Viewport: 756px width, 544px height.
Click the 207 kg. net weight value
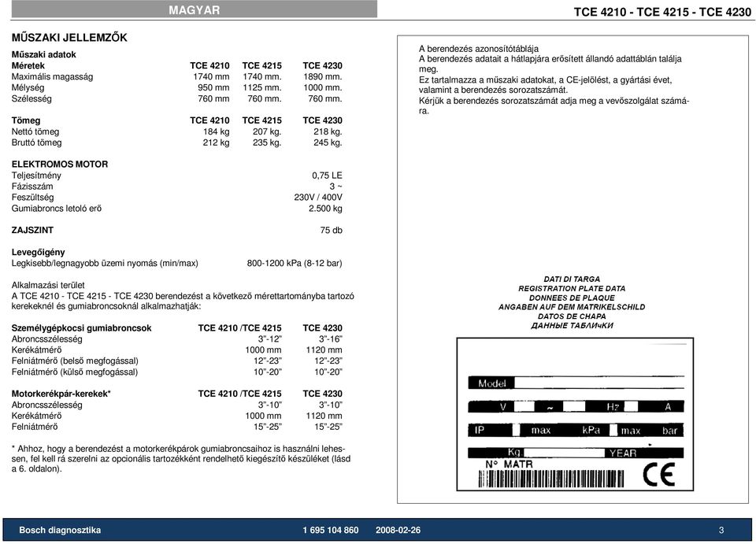[267, 131]
